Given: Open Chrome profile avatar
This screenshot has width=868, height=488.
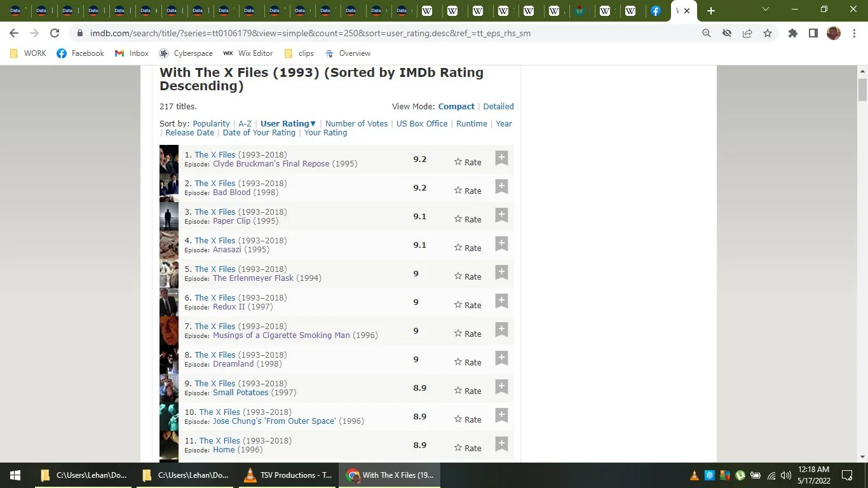Looking at the screenshot, I should click(x=834, y=33).
